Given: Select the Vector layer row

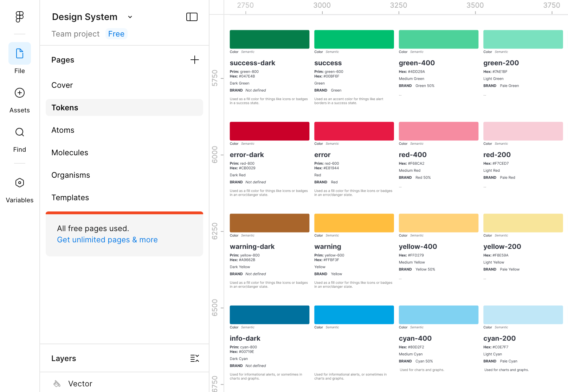Looking at the screenshot, I should (x=124, y=384).
